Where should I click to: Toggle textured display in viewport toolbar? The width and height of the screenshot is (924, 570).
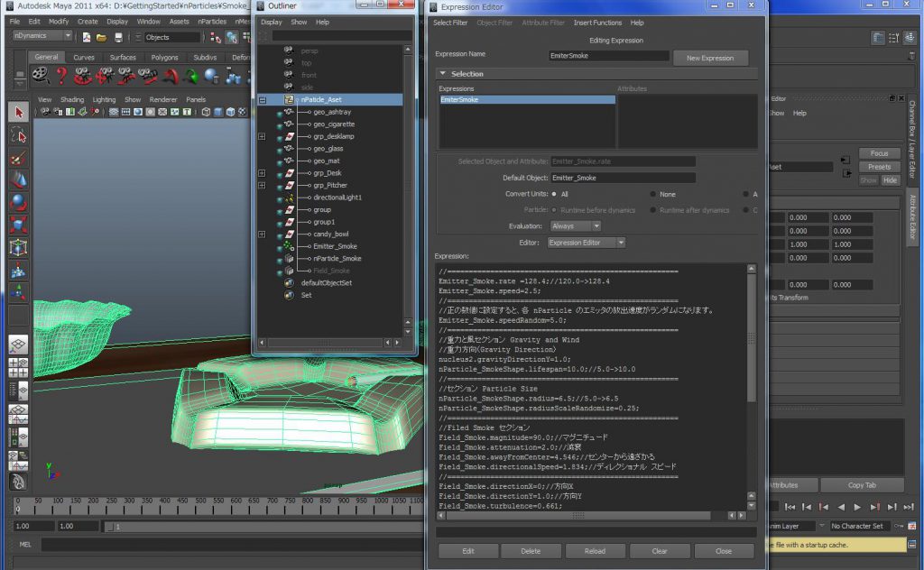(242, 112)
